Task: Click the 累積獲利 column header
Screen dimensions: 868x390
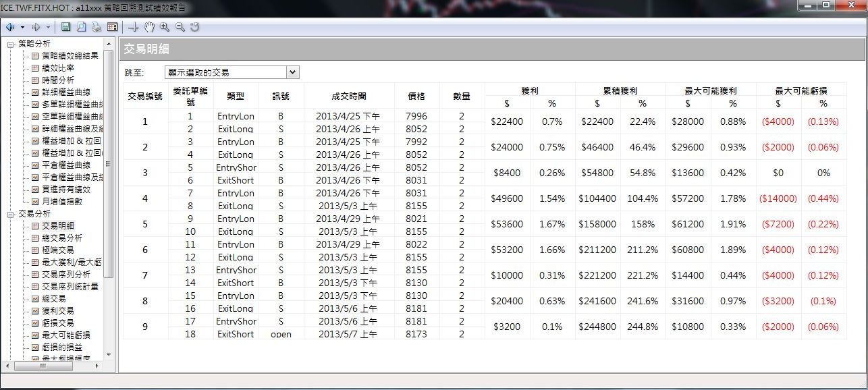Action: [620, 90]
